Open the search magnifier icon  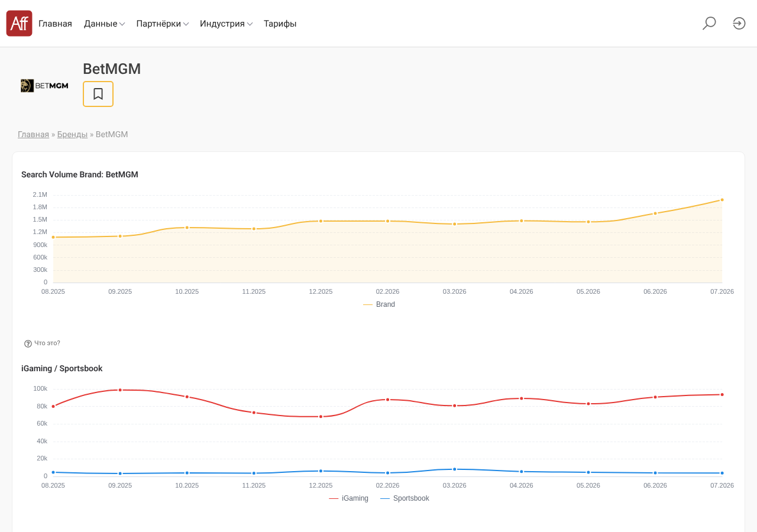point(709,24)
